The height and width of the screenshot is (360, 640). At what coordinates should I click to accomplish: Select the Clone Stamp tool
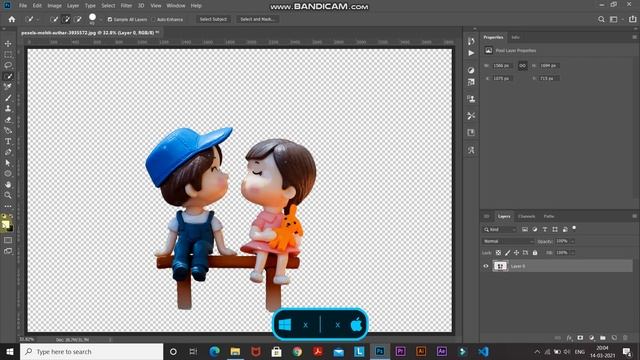tap(8, 109)
